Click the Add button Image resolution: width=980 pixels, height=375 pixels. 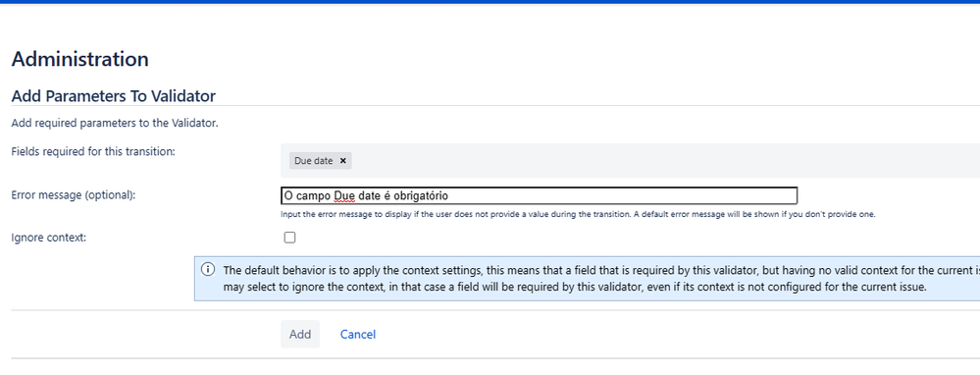click(300, 335)
